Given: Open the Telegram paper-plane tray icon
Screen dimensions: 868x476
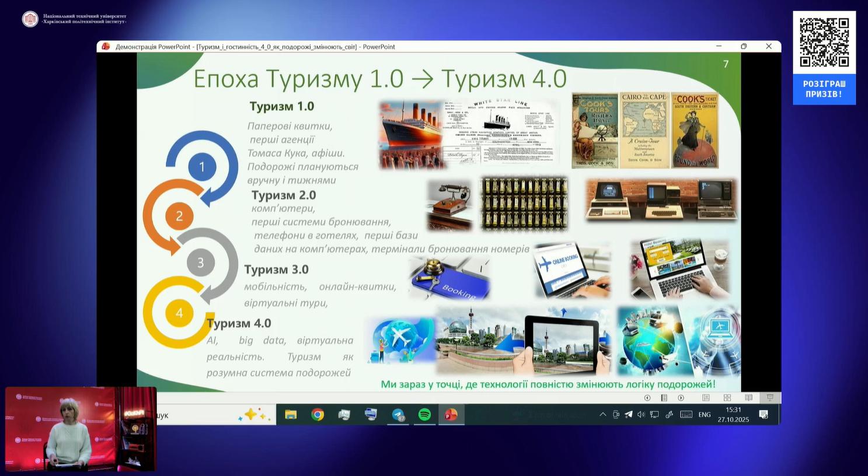Looking at the screenshot, I should click(629, 415).
